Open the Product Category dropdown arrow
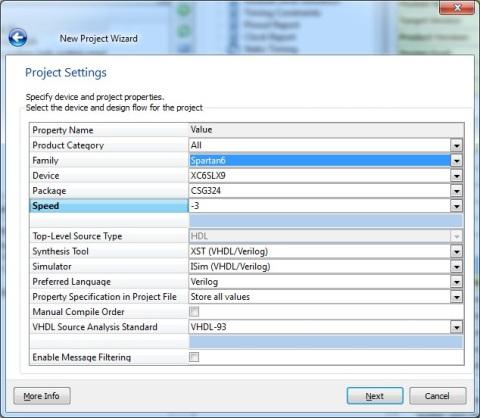This screenshot has height=418, width=480. (456, 145)
